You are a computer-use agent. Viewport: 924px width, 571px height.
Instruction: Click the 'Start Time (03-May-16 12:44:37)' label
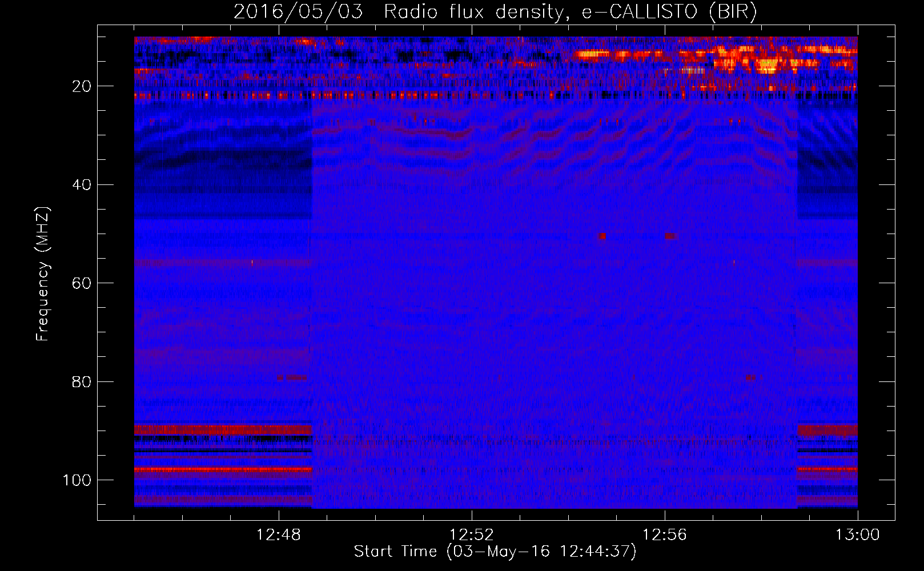pyautogui.click(x=495, y=552)
